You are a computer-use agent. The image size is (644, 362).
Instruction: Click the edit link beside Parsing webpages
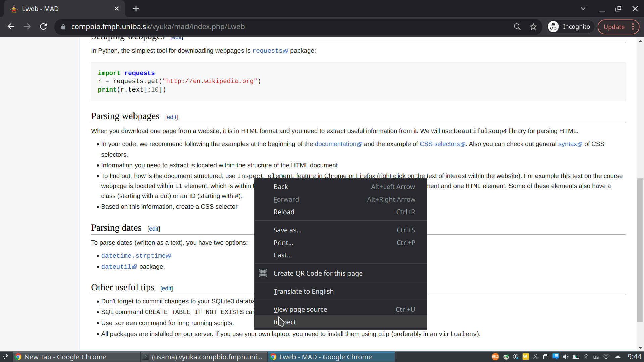(171, 117)
